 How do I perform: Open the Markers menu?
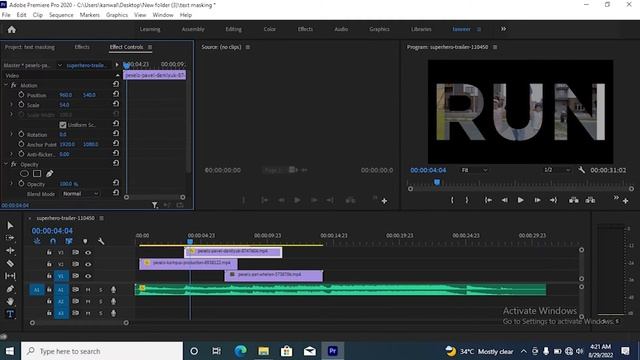click(90, 15)
